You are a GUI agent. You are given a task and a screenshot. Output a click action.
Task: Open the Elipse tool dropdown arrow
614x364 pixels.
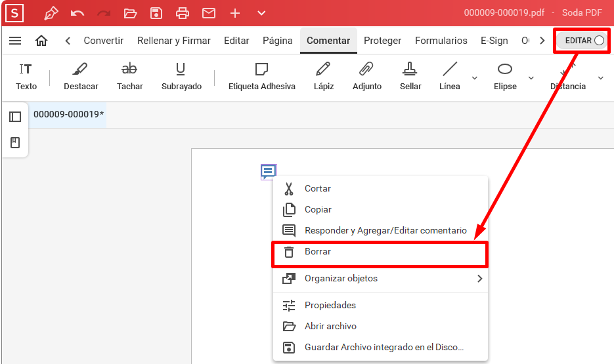[531, 78]
